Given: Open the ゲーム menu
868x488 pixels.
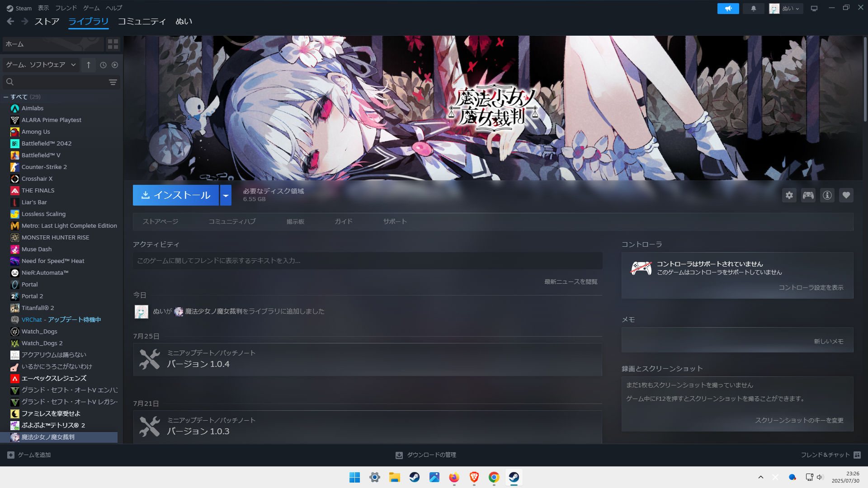Looking at the screenshot, I should (x=91, y=8).
